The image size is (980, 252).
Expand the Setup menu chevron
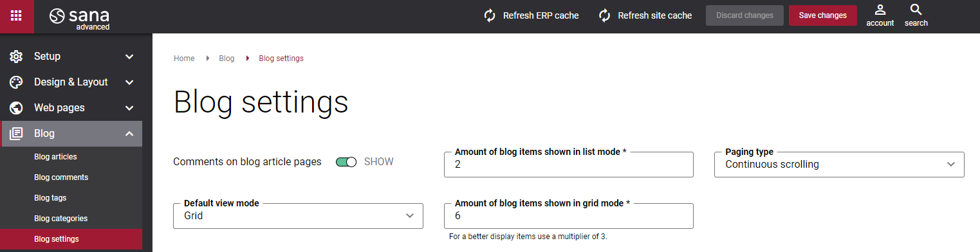pos(129,57)
